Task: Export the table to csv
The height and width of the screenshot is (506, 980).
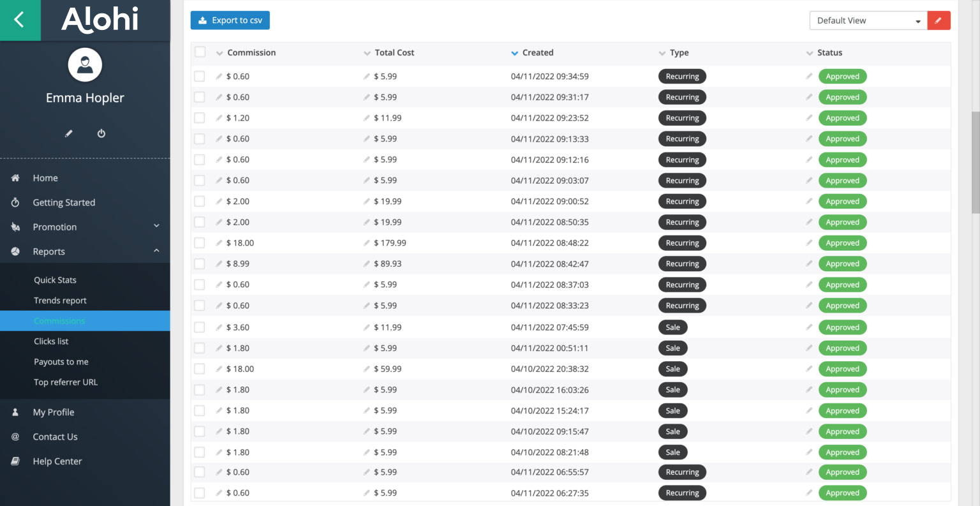Action: click(230, 20)
